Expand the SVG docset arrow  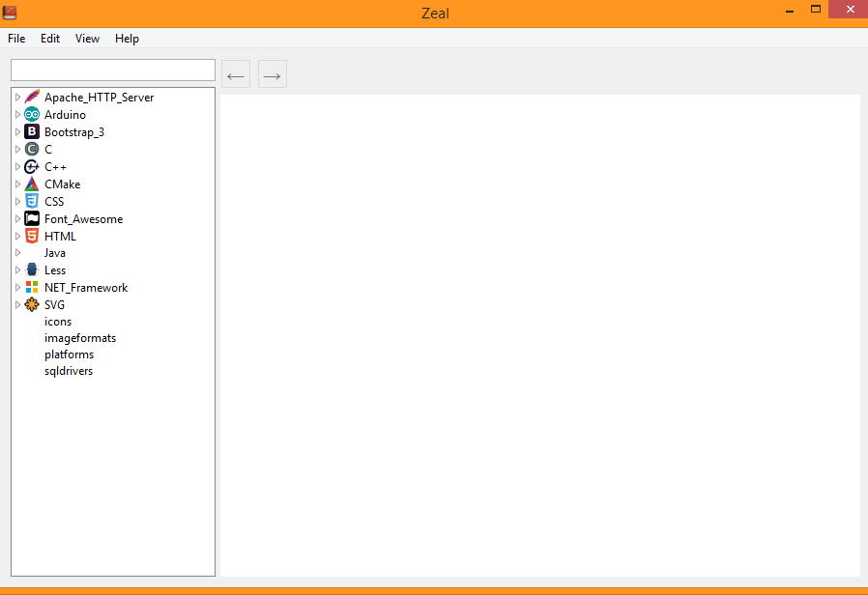pyautogui.click(x=17, y=304)
